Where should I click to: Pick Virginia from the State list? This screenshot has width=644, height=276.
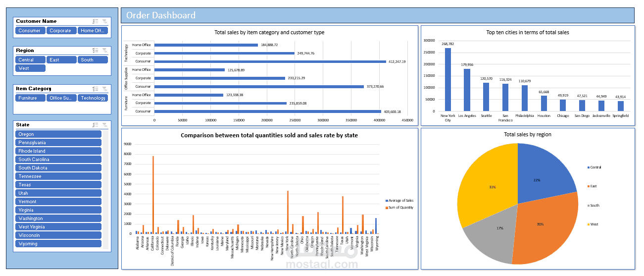58,210
